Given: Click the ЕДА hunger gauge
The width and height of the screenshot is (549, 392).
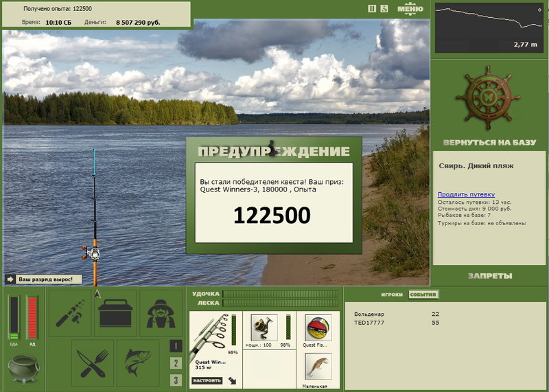Looking at the screenshot, I should pos(14,318).
